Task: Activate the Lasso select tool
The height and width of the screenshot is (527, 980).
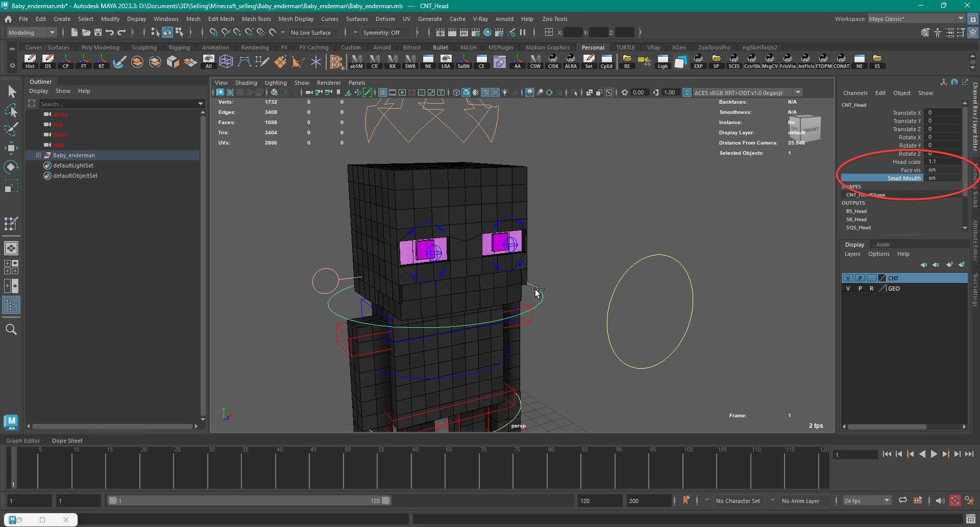Action: 11,111
